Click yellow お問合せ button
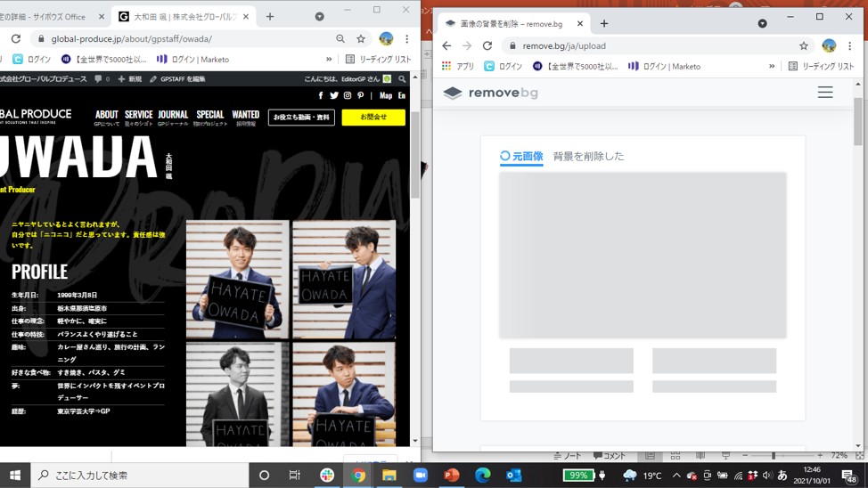The image size is (868, 488). click(373, 118)
